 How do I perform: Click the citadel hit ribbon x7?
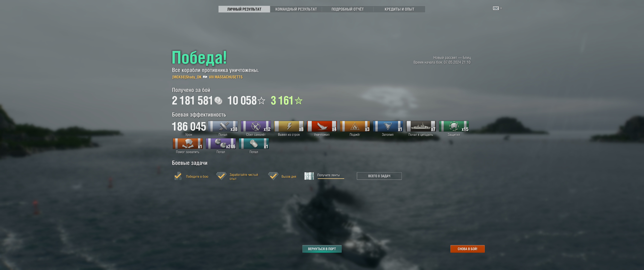pos(421,126)
